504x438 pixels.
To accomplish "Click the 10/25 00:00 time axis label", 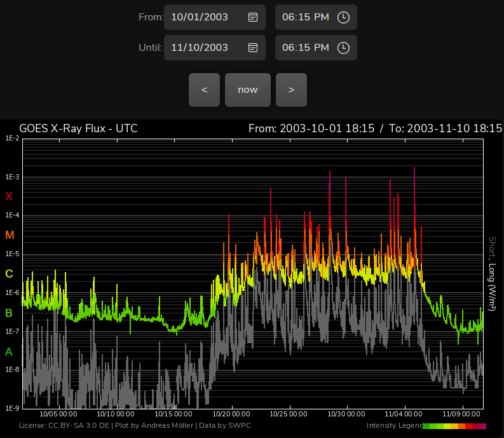I will [x=289, y=414].
